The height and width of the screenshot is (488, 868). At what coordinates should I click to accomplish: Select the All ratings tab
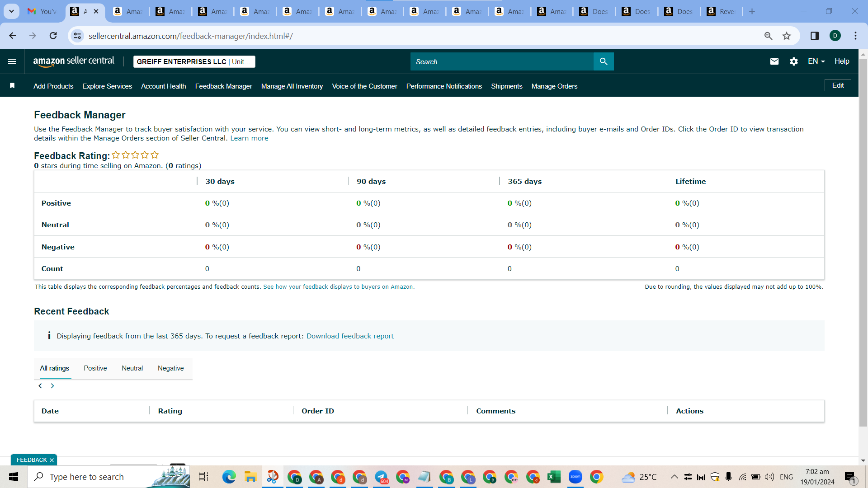[x=55, y=368]
